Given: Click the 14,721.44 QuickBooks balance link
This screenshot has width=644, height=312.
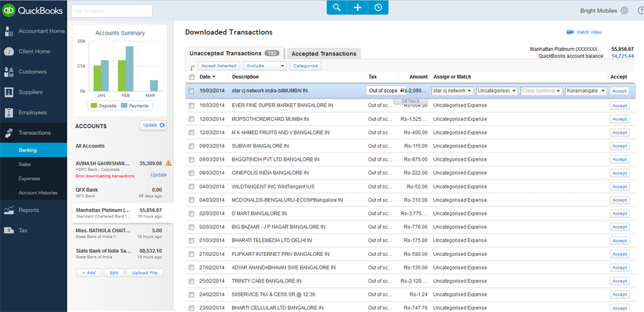Looking at the screenshot, I should 623,56.
